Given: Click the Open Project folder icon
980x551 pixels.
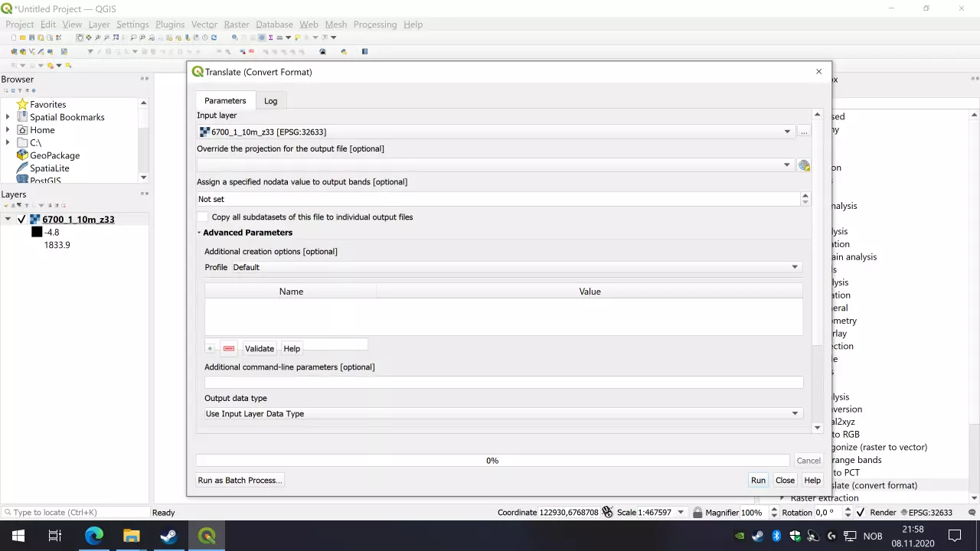Looking at the screenshot, I should pos(24,37).
